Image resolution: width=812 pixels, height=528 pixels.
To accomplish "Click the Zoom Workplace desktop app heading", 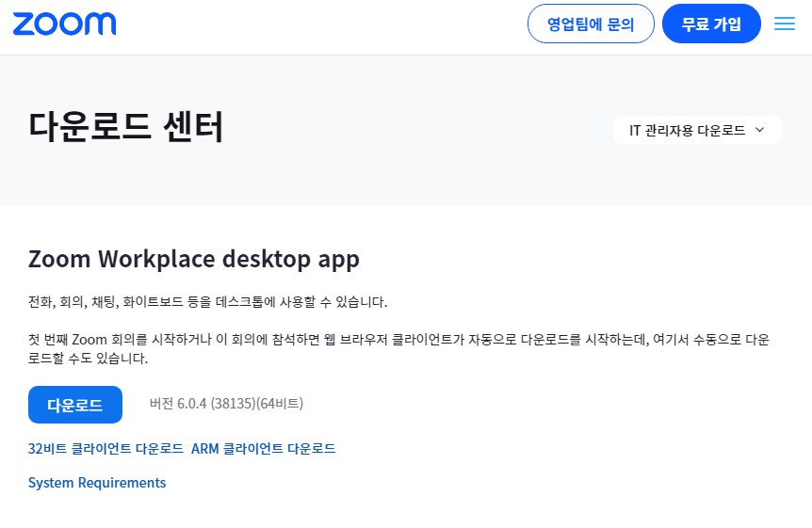I will click(x=194, y=259).
